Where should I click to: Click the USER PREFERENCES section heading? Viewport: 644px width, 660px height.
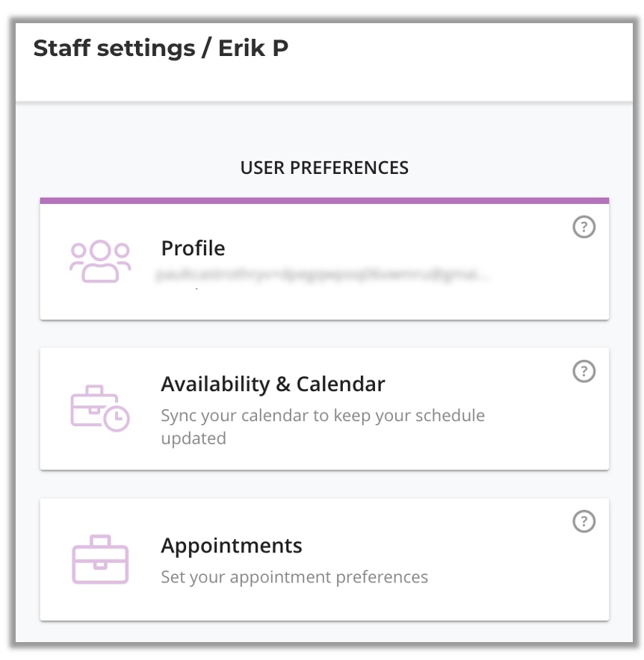324,168
